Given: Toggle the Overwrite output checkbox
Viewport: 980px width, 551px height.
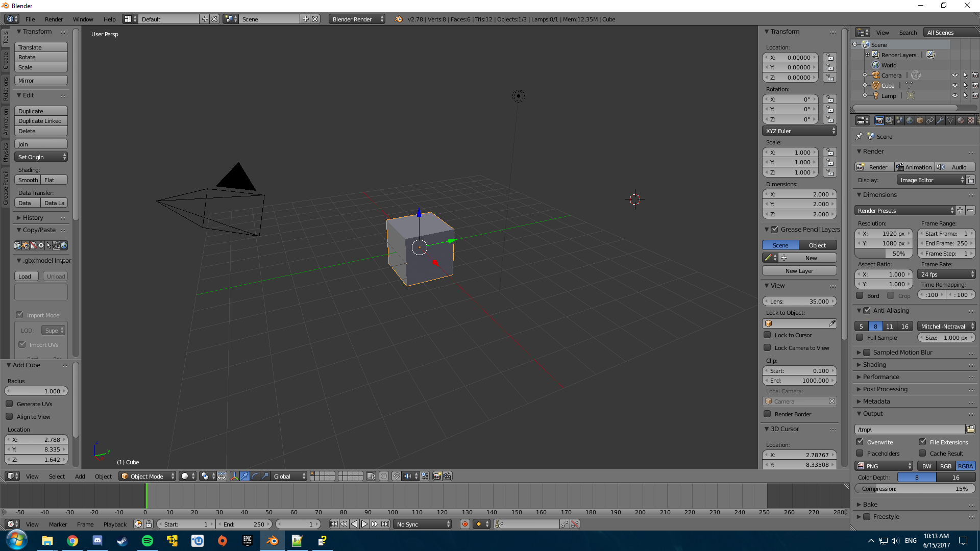Looking at the screenshot, I should (x=860, y=442).
